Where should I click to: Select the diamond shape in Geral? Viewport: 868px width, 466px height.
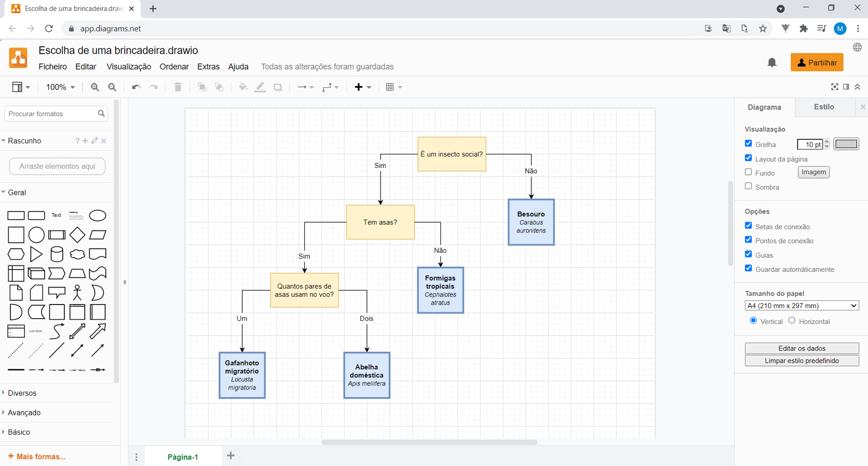click(77, 235)
